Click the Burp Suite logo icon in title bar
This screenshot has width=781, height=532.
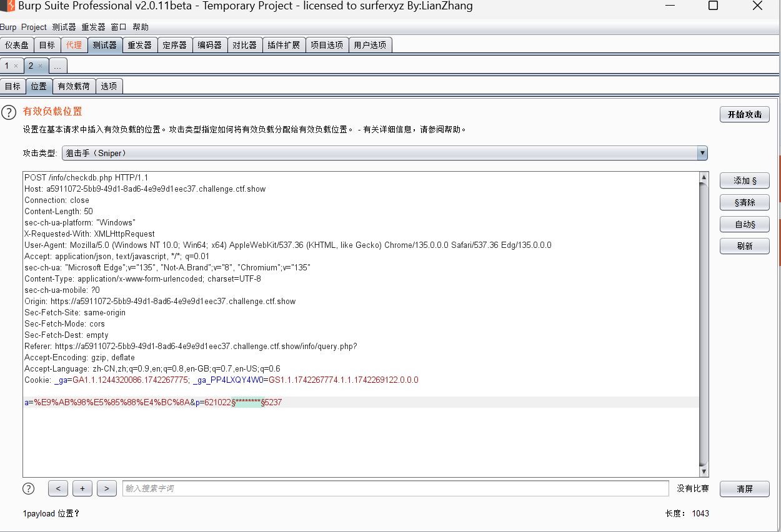[6, 6]
